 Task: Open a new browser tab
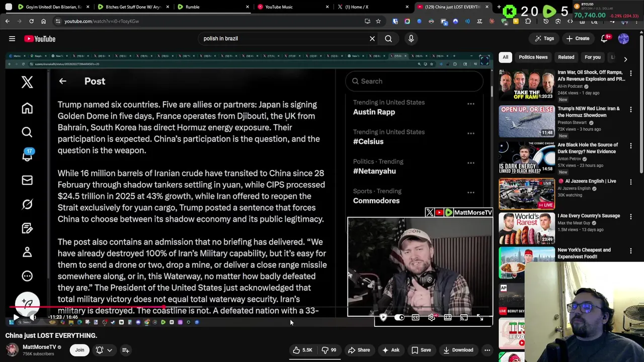pos(499,7)
